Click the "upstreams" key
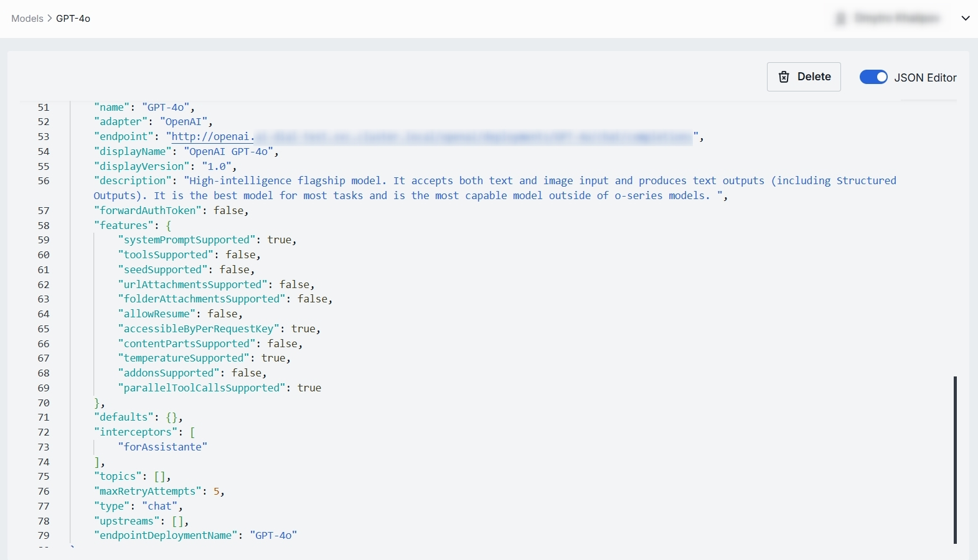The height and width of the screenshot is (560, 978). (x=127, y=521)
